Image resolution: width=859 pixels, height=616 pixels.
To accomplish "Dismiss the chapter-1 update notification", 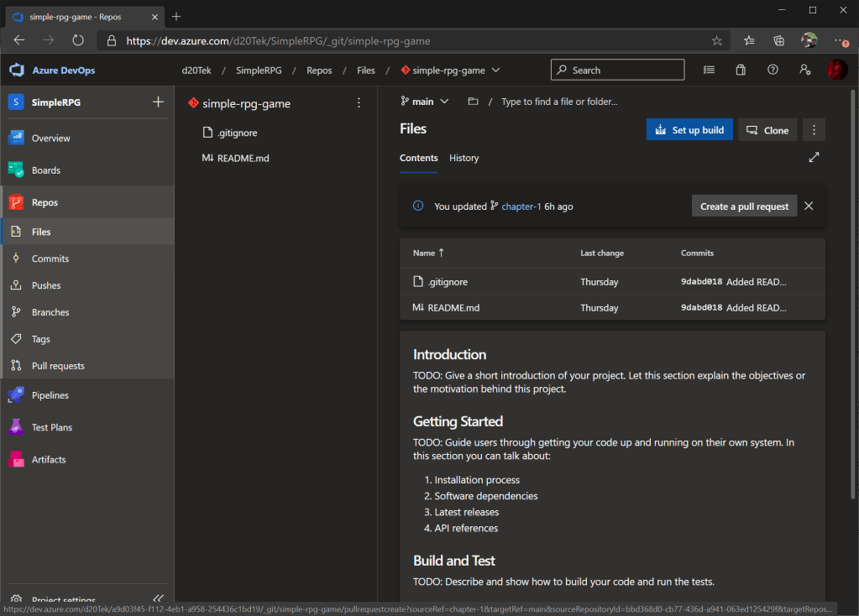I will pyautogui.click(x=809, y=206).
